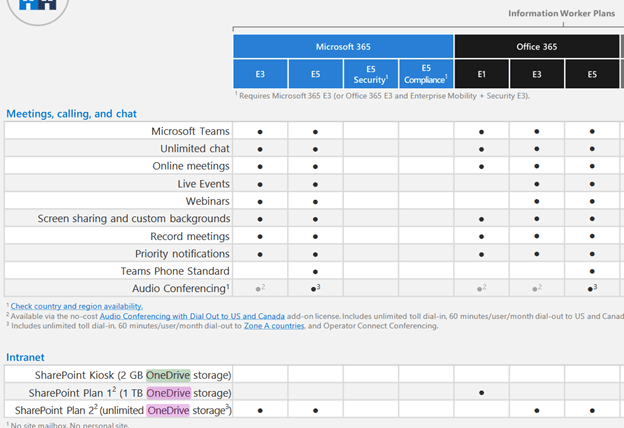Click the logo icon in top-left corner
Screen dimensions: 624x428
tap(38, 8)
